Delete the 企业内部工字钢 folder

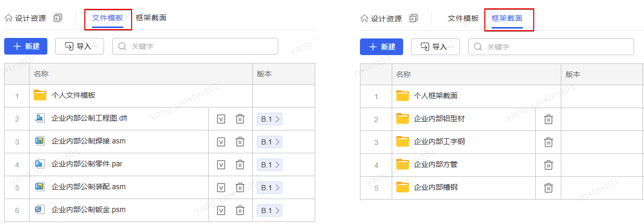point(548,142)
